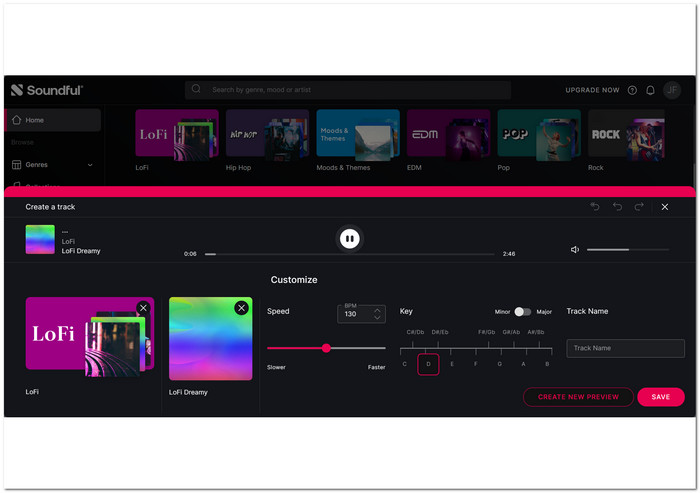Select key A#/Bb
This screenshot has width=700, height=493.
click(536, 332)
